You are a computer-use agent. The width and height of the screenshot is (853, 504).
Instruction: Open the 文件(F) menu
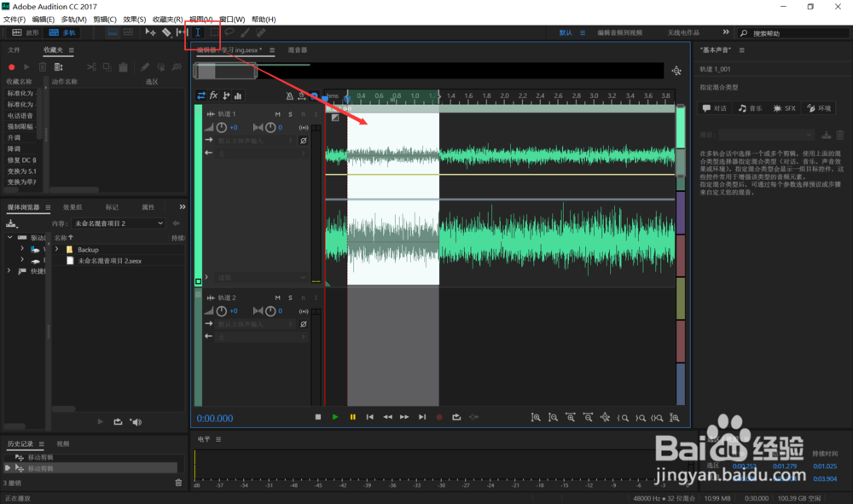coord(15,19)
